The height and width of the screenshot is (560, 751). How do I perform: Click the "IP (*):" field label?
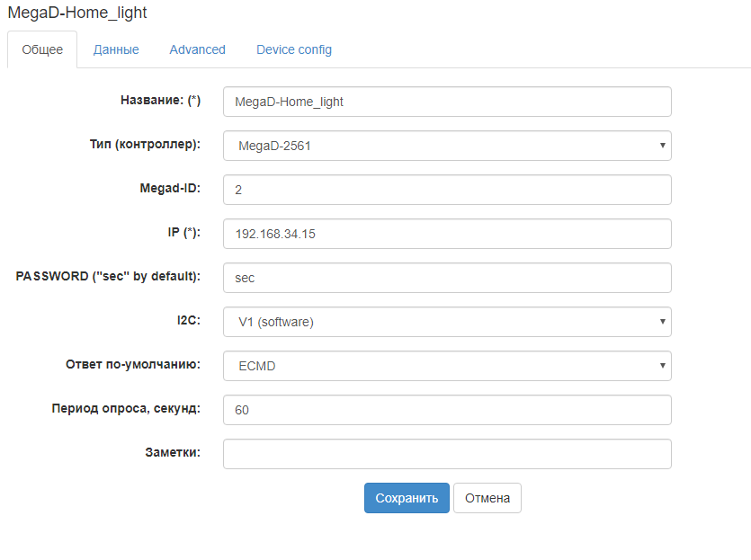point(177,233)
